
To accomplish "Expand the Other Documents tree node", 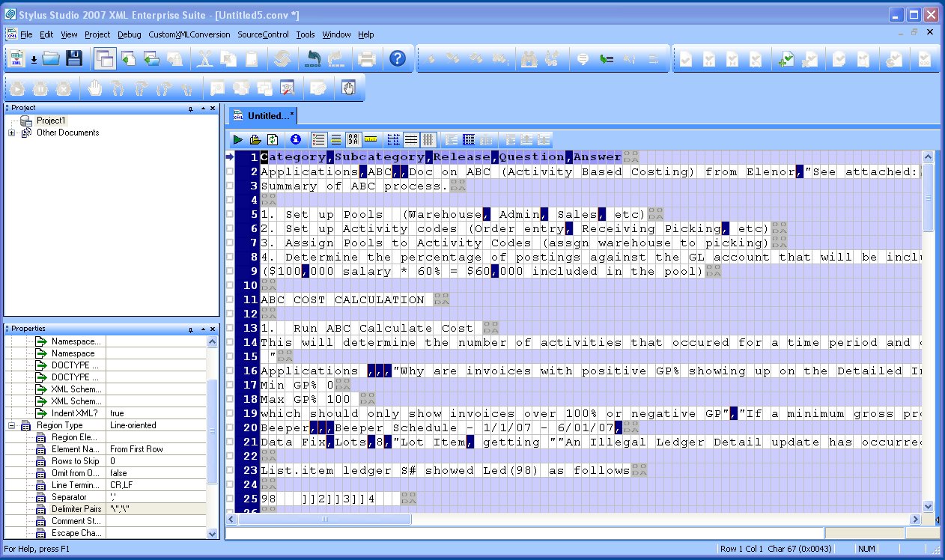I will [11, 133].
